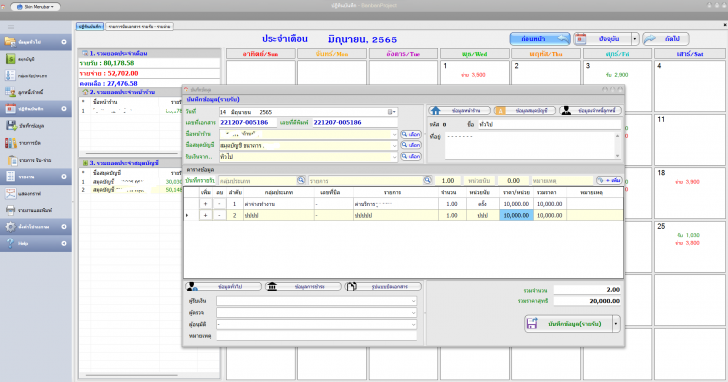Click the green ledger book sidebar icon
Viewport: 728px width, 382px height.
[10, 59]
